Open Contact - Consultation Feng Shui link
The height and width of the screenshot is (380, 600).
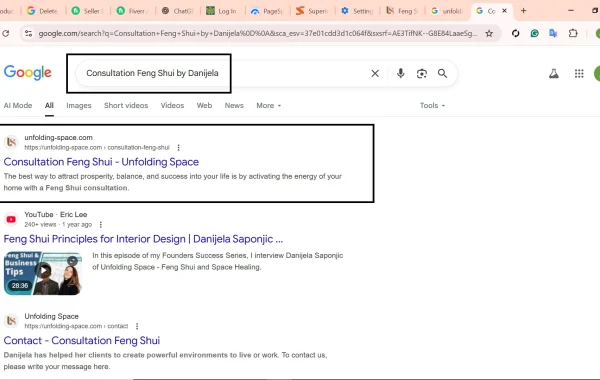[82, 341]
